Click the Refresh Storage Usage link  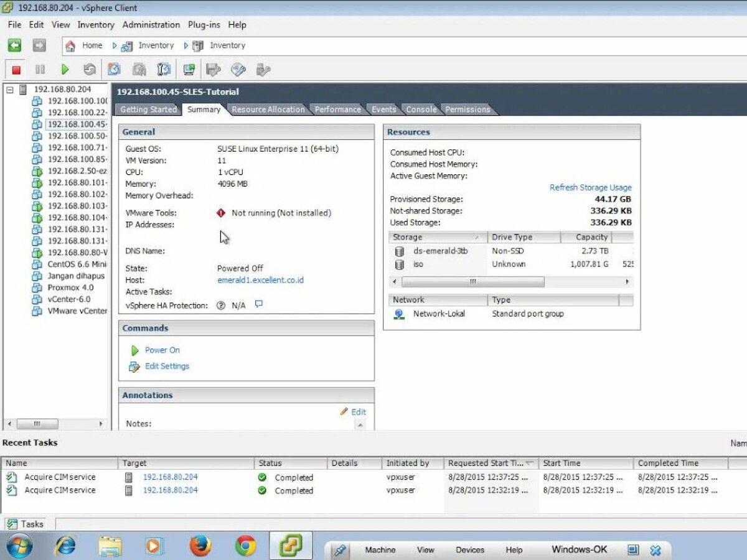pyautogui.click(x=590, y=187)
